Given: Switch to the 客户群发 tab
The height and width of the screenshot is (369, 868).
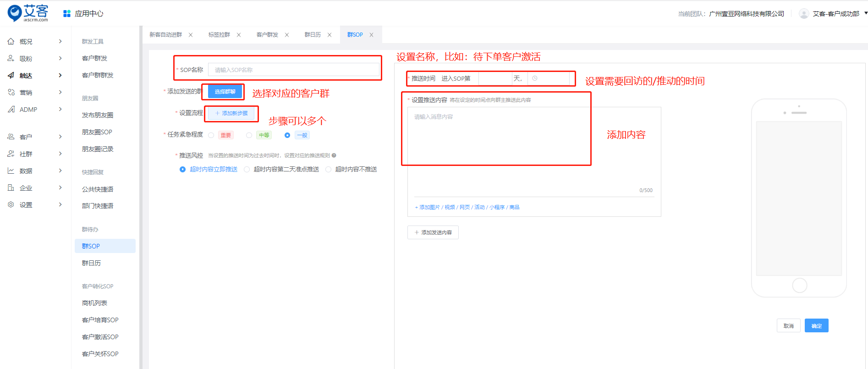Looking at the screenshot, I should pyautogui.click(x=267, y=35).
